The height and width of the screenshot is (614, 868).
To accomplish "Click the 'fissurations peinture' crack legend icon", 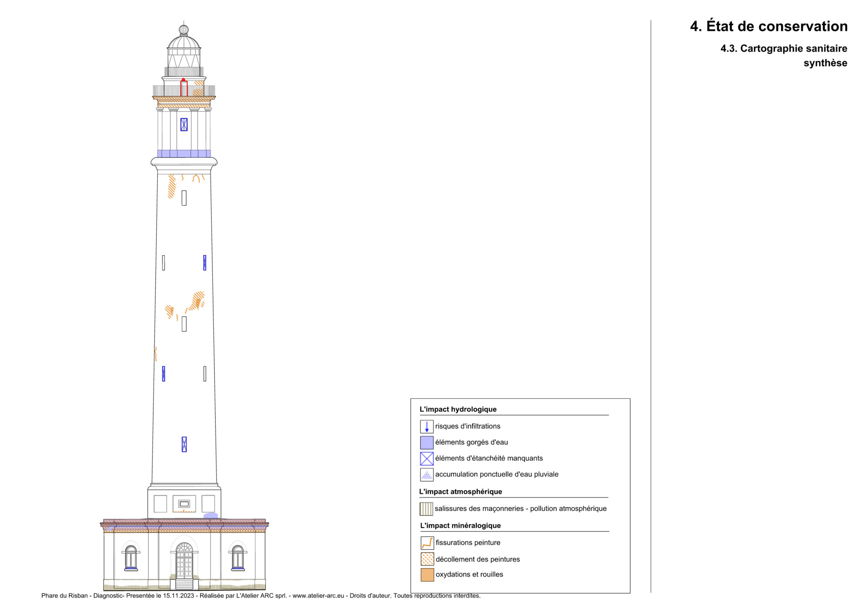I will coord(427,543).
